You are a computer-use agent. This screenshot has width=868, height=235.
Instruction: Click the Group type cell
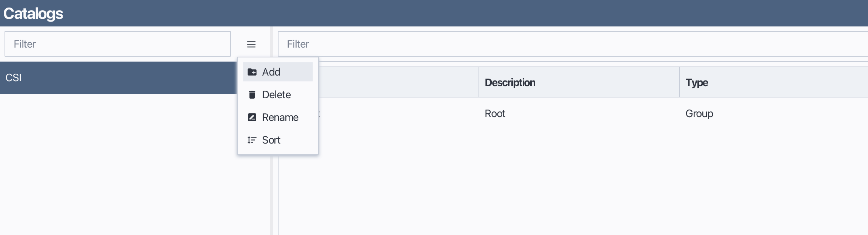point(699,114)
